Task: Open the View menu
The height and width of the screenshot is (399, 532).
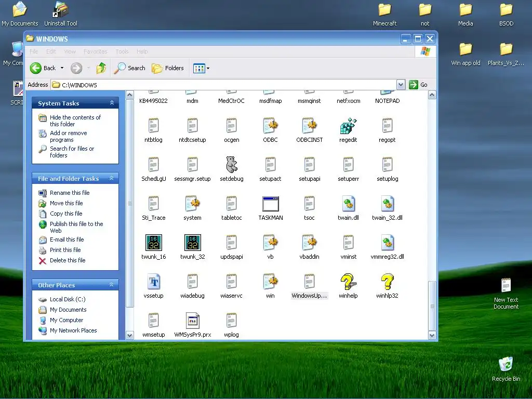Action: pyautogui.click(x=70, y=51)
